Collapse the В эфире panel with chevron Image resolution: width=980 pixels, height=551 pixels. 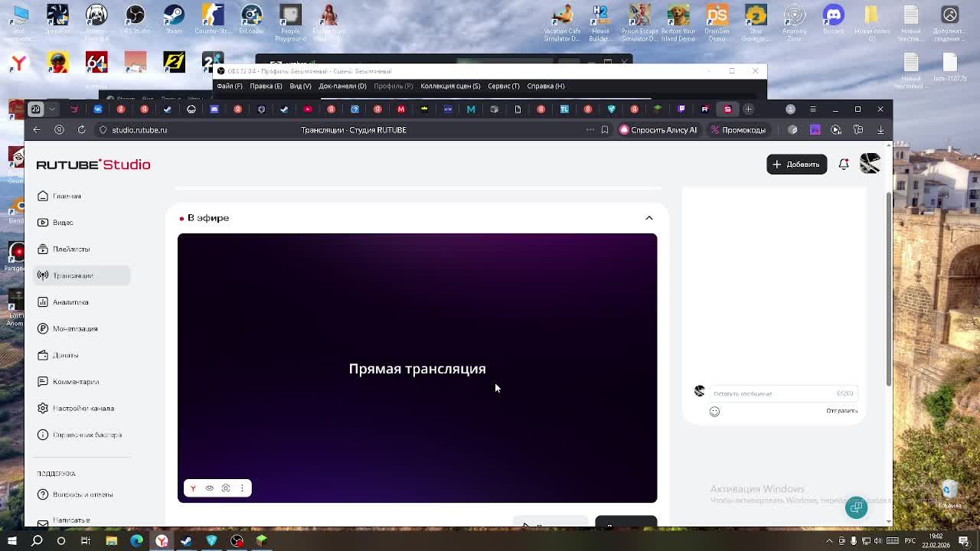coord(648,218)
